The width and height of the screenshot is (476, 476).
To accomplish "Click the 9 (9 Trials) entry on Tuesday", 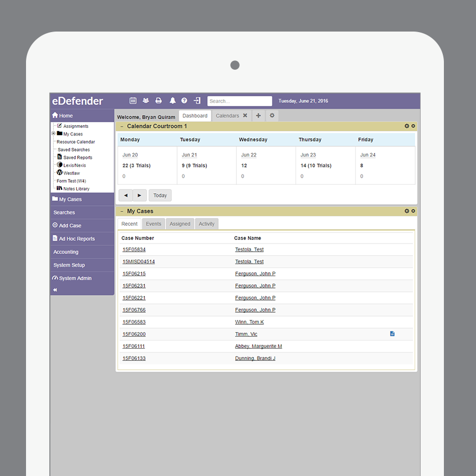I will coord(194,165).
